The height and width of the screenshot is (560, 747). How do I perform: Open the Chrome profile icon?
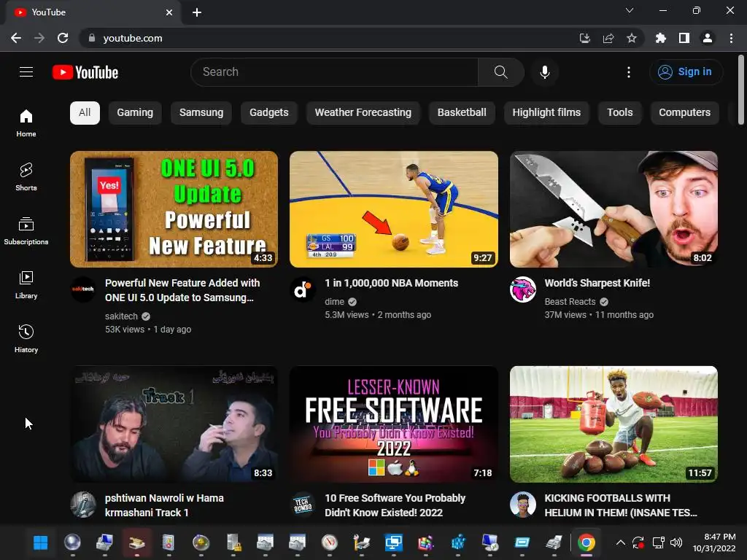click(x=708, y=38)
